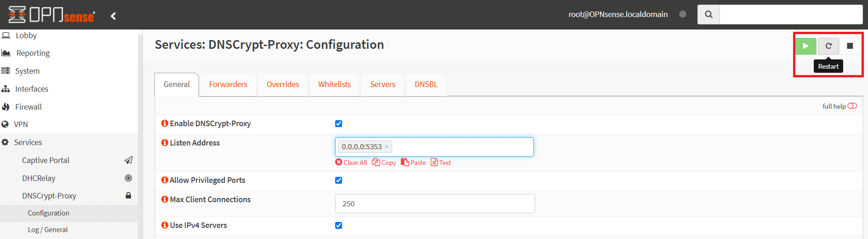Open the DNSBL tab
The width and height of the screenshot is (868, 239).
pos(426,85)
